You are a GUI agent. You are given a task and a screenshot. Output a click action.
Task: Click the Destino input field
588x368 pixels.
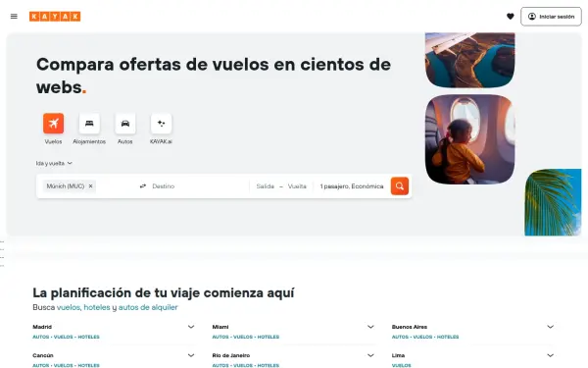(199, 186)
